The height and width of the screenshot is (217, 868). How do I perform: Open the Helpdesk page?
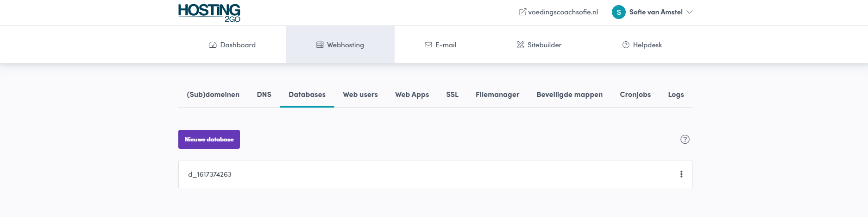(642, 45)
